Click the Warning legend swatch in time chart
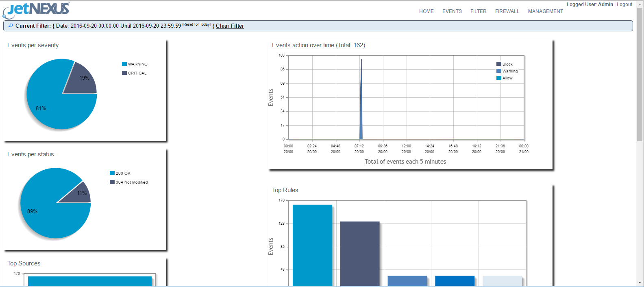The height and width of the screenshot is (287, 644). pyautogui.click(x=499, y=71)
